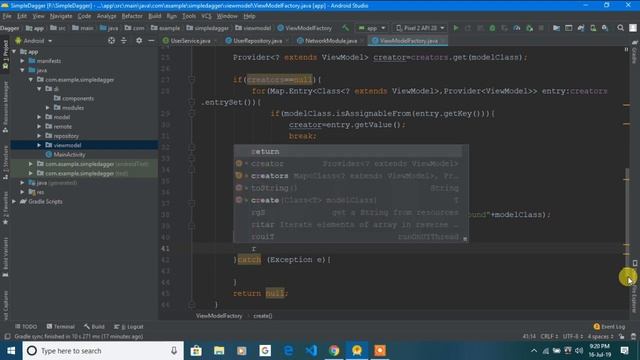The width and height of the screenshot is (640, 360).
Task: Click the tool windows icon at status bar left
Action: coord(7,336)
